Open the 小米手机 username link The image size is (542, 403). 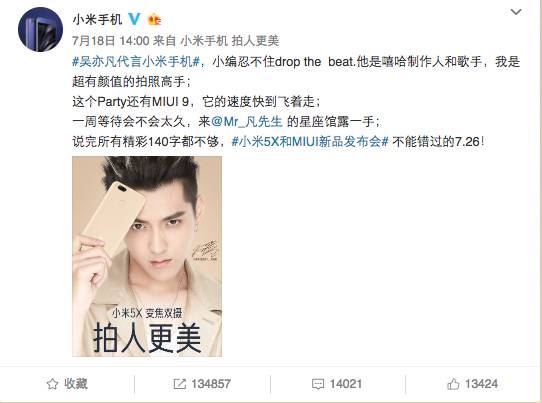pos(97,19)
